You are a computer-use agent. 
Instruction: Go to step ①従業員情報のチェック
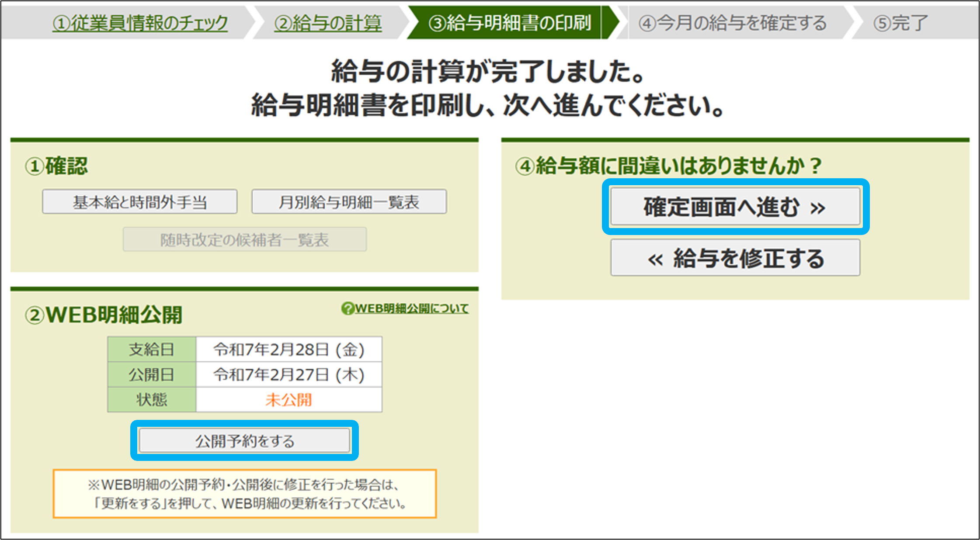coord(140,23)
